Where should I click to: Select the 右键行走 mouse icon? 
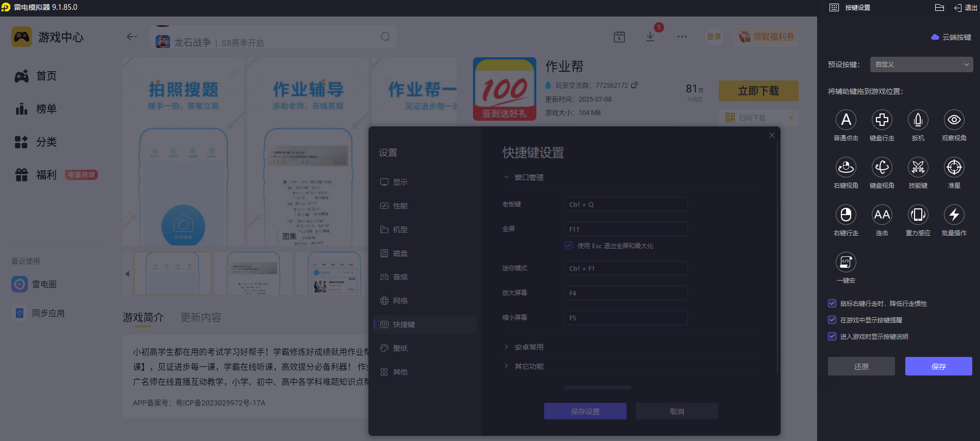point(846,215)
